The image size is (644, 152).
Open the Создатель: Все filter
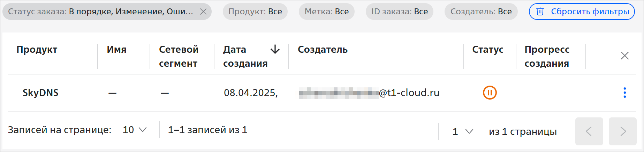481,12
